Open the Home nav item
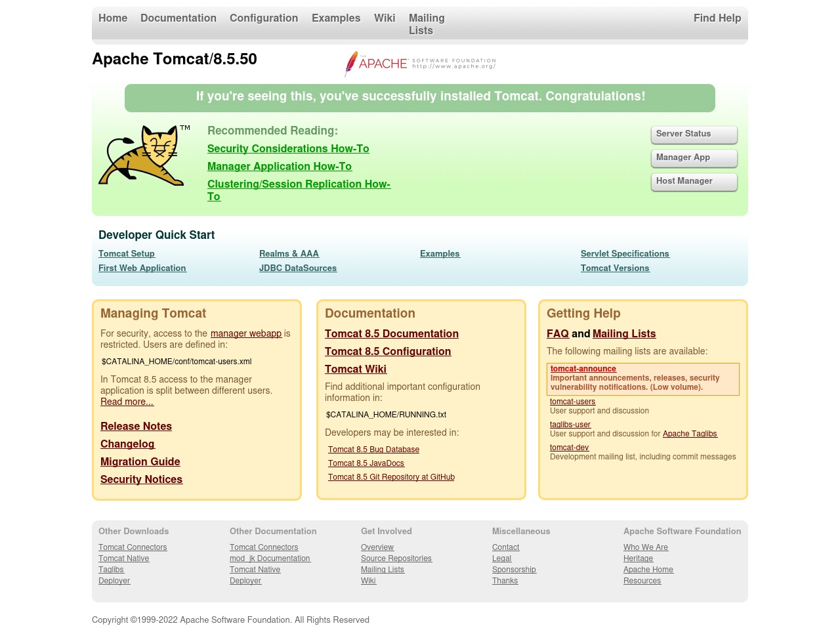Screen dimensions: 840x630 click(113, 18)
